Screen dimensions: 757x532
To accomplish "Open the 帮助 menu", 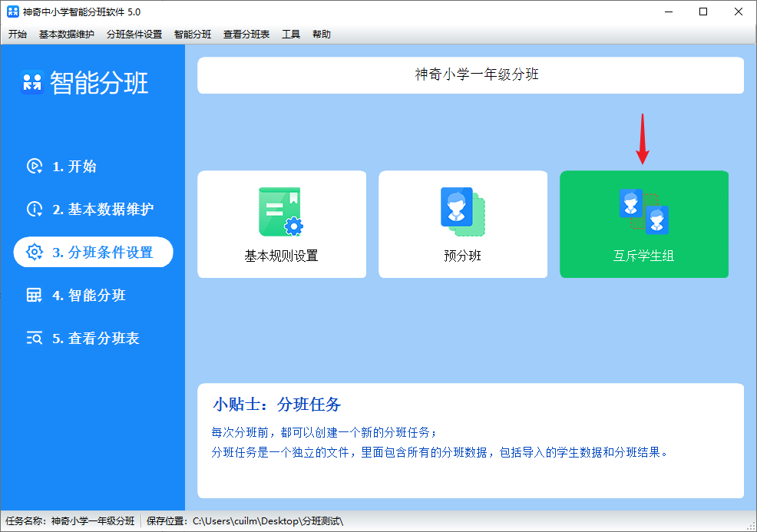I will point(322,35).
